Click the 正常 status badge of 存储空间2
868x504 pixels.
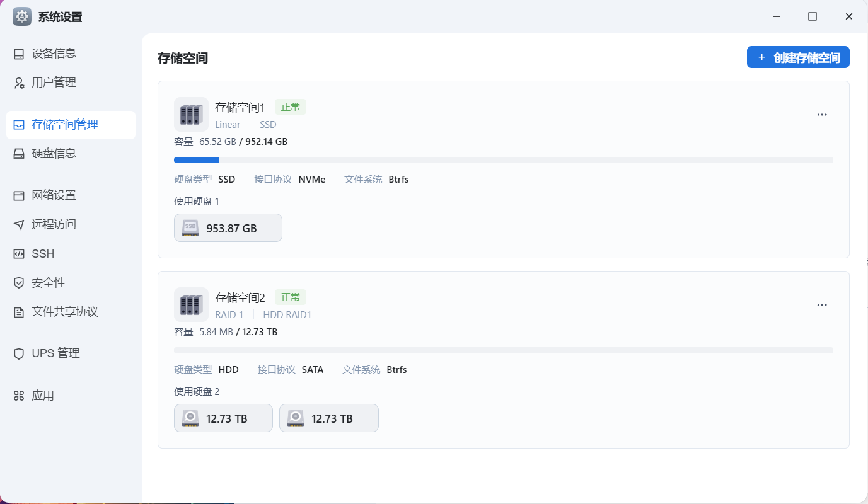(291, 297)
